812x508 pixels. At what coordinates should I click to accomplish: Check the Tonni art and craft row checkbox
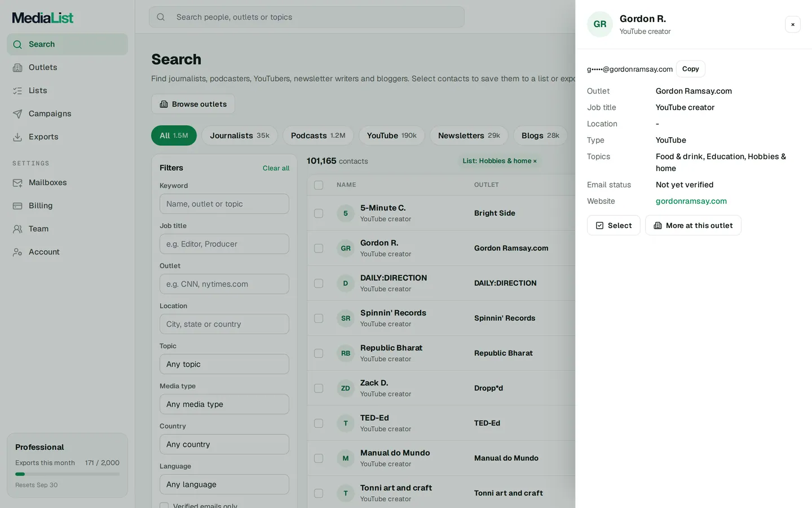point(319,493)
